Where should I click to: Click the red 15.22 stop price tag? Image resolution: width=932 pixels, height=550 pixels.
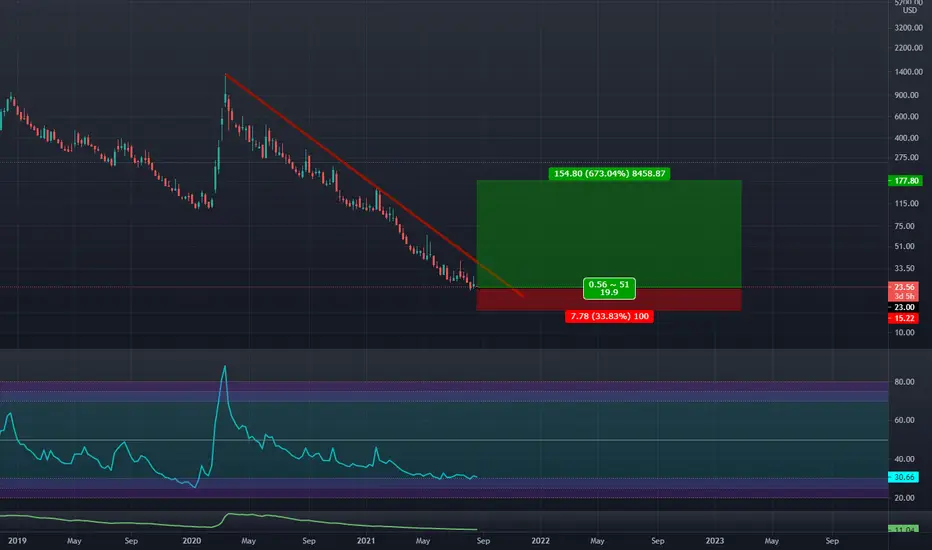pos(904,318)
